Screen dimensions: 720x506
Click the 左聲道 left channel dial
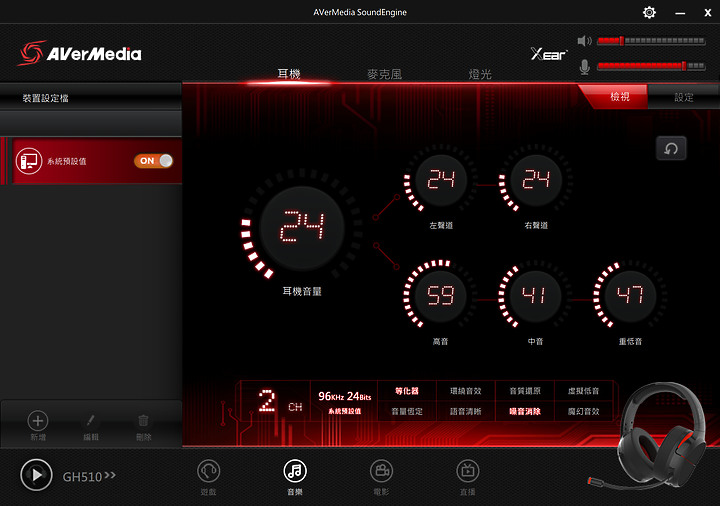[441, 180]
